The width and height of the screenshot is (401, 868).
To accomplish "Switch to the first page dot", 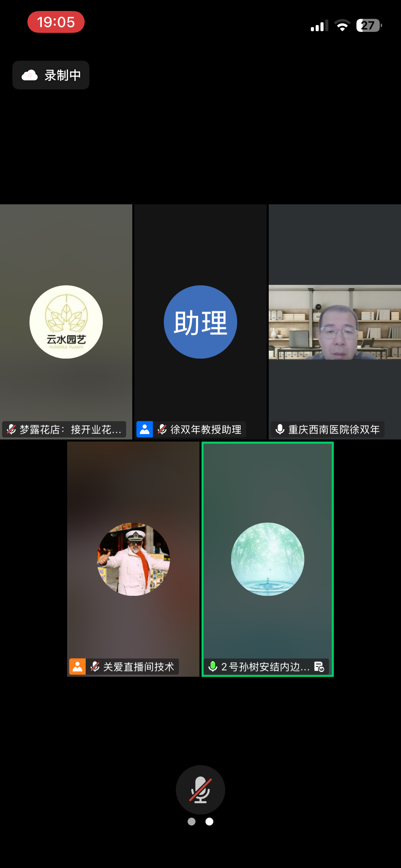I will (x=192, y=821).
